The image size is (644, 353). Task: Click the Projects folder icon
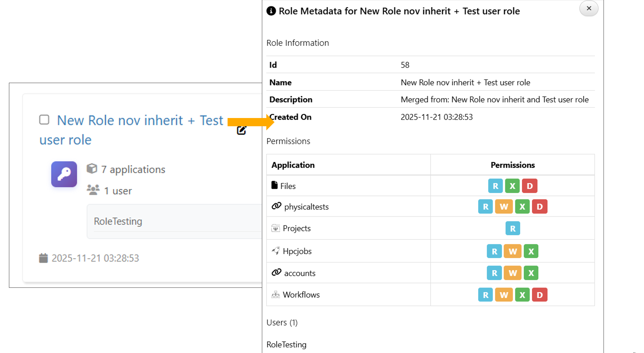tap(276, 228)
